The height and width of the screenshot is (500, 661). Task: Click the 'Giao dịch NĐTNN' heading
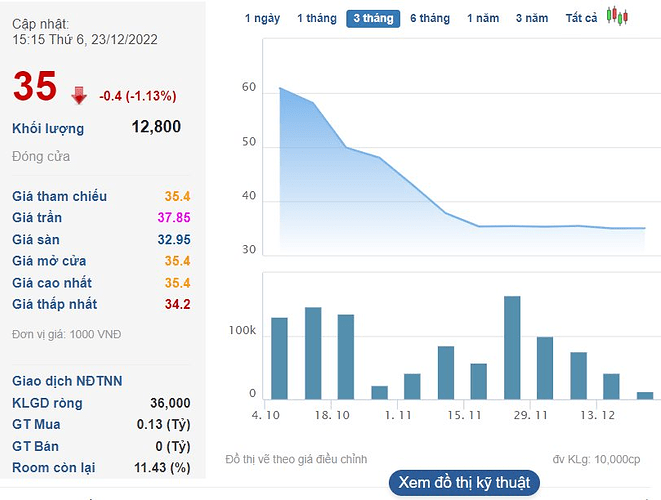click(x=67, y=381)
